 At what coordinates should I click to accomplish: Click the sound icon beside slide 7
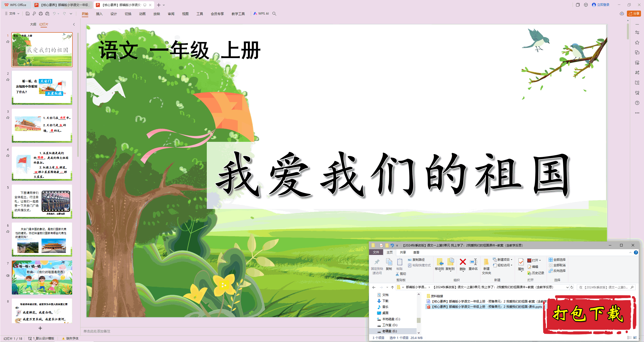[8, 276]
